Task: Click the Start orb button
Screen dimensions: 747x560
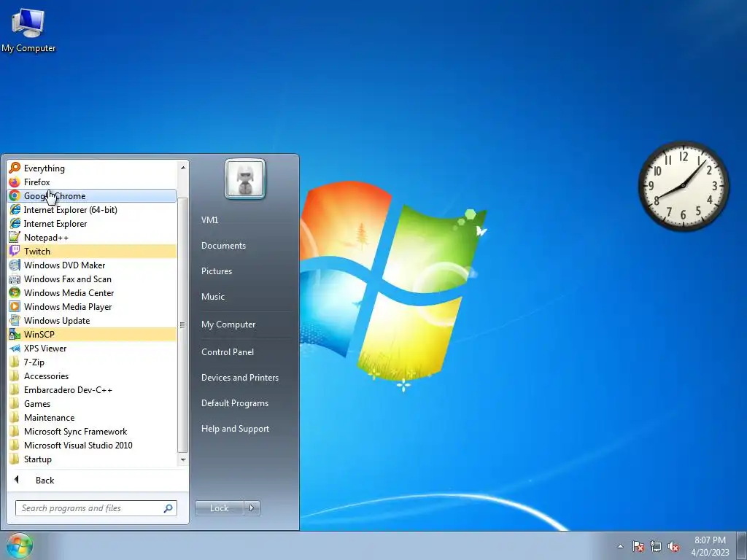Action: [x=20, y=545]
